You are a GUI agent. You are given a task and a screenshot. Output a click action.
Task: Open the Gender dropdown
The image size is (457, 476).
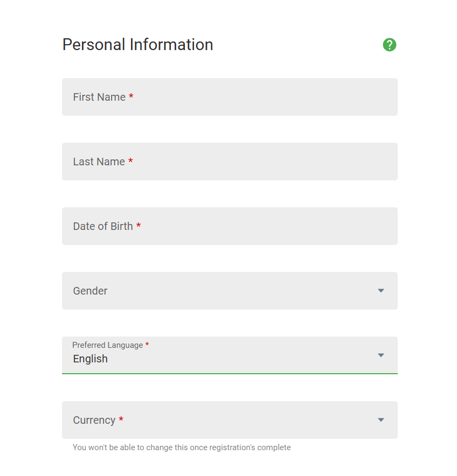[230, 291]
